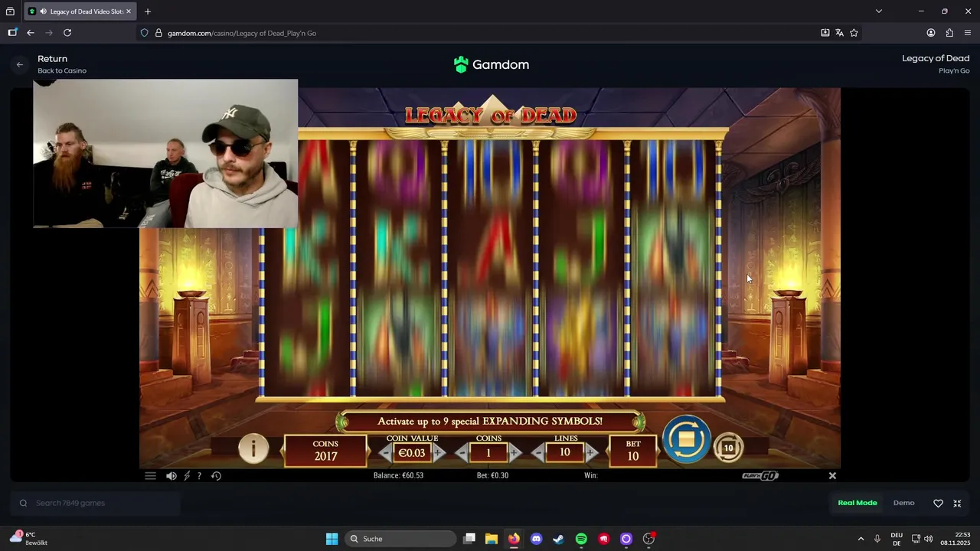Screen dimensions: 980x551
Task: Open the extensions puzzle icon
Action: point(949,33)
